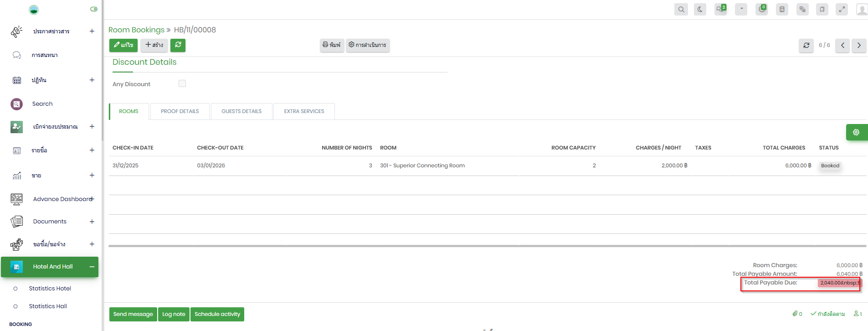868x331 pixels.
Task: Open the activities clock icon
Action: click(761, 9)
